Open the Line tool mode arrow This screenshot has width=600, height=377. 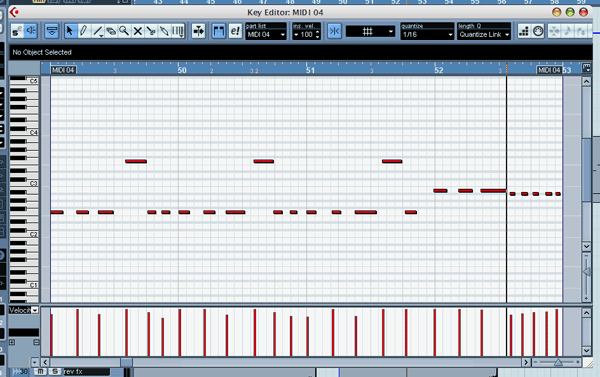click(101, 36)
